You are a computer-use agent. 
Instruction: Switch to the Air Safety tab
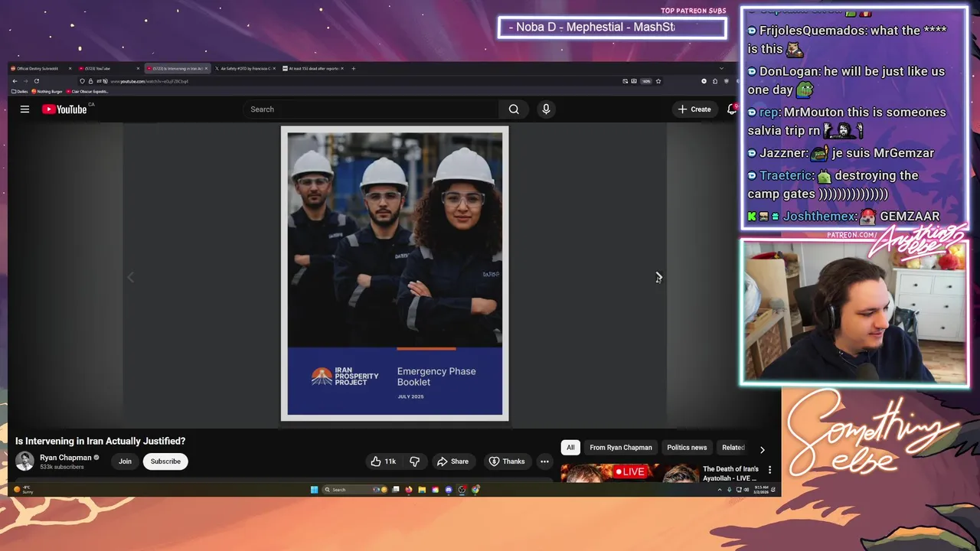point(246,68)
